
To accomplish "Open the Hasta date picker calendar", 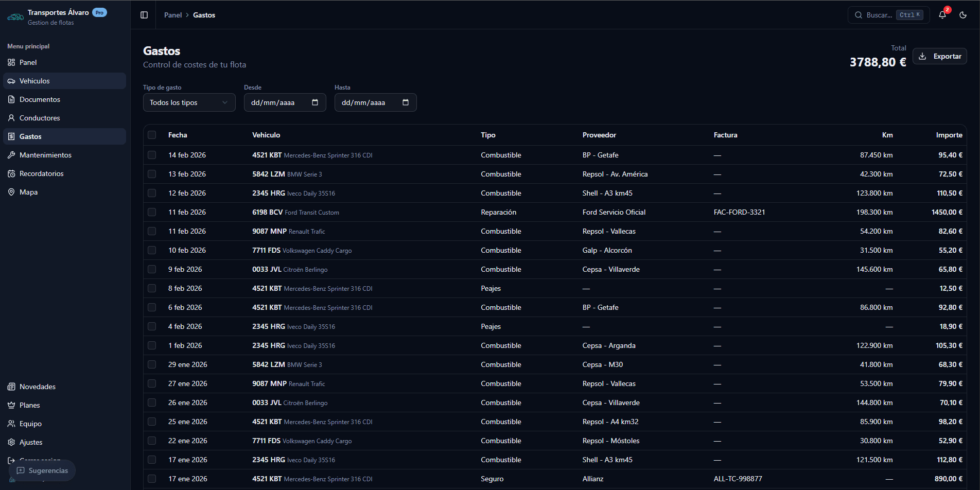I will 406,102.
